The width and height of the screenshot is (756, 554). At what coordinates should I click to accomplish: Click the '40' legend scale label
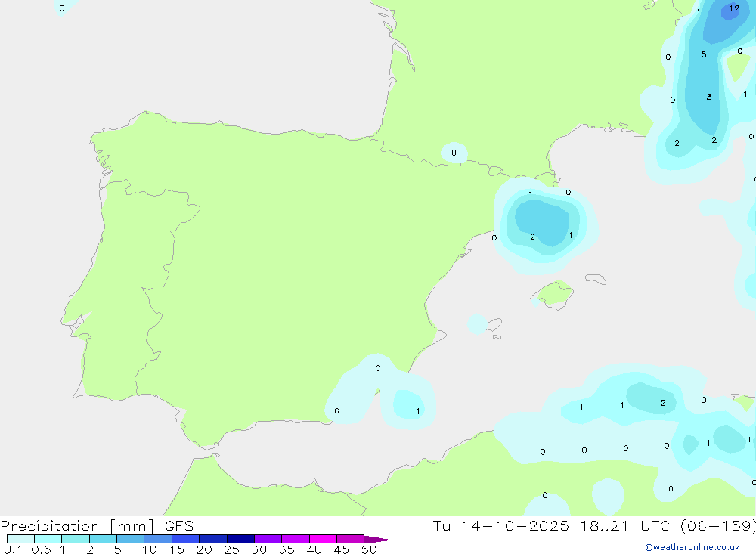(314, 549)
